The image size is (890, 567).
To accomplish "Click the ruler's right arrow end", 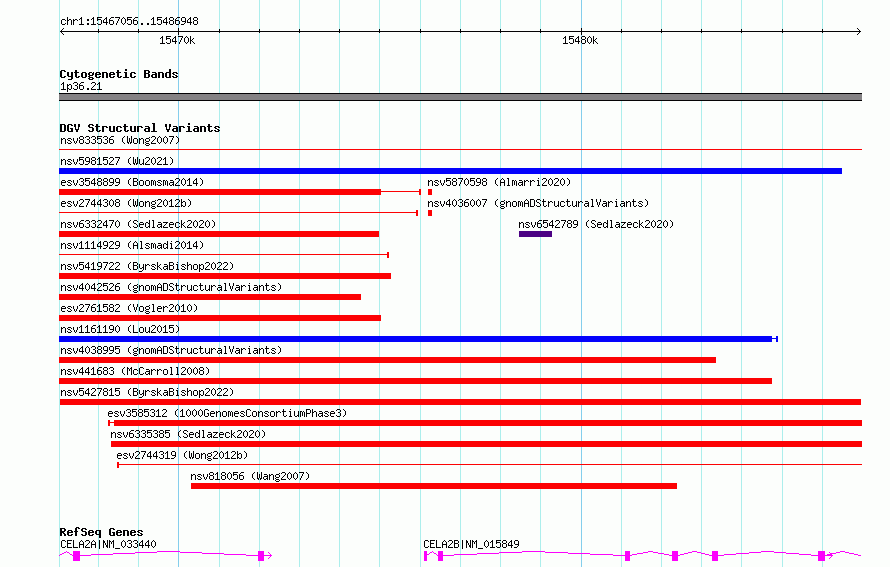I will pyautogui.click(x=859, y=31).
